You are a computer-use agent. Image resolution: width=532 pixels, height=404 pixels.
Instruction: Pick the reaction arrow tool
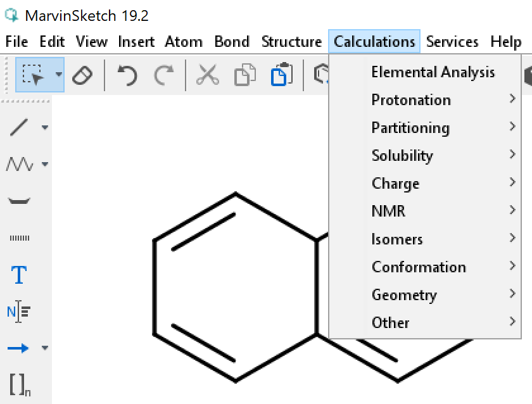point(19,348)
